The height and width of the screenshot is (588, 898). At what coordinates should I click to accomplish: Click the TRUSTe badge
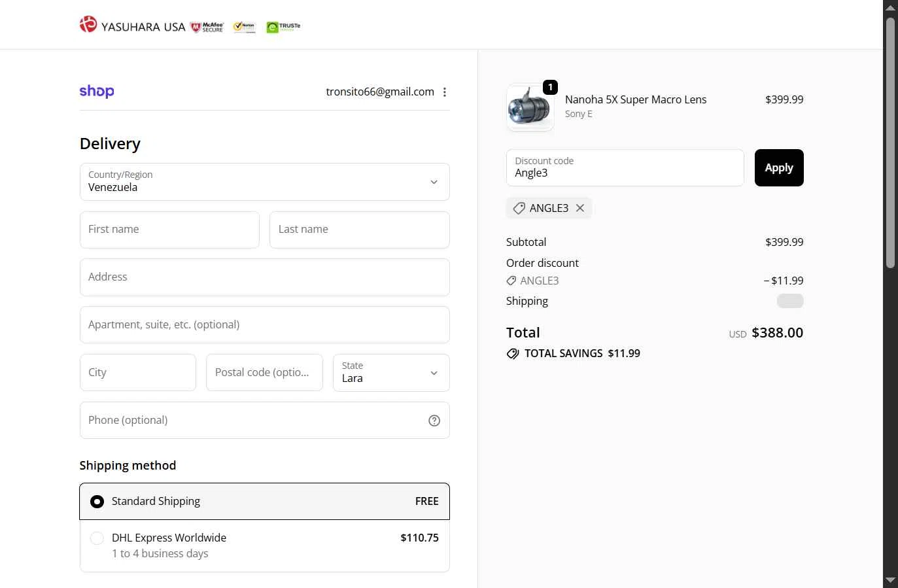point(283,27)
